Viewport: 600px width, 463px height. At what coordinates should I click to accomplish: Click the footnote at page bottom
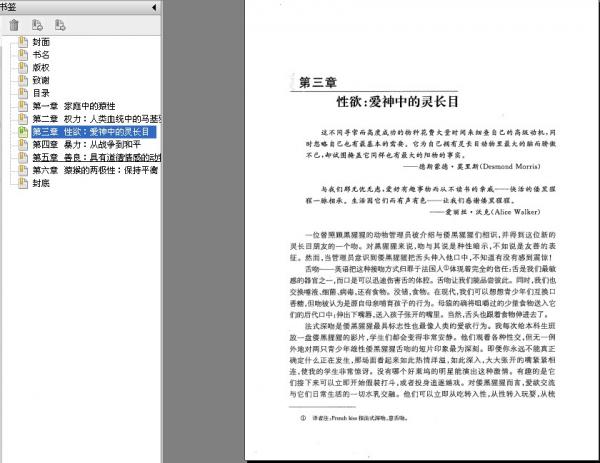click(x=355, y=418)
